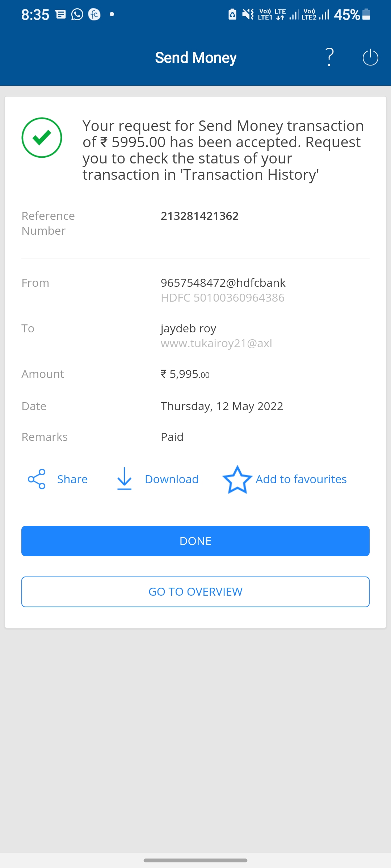Tap the power logout icon
Image resolution: width=391 pixels, height=868 pixels.
370,57
